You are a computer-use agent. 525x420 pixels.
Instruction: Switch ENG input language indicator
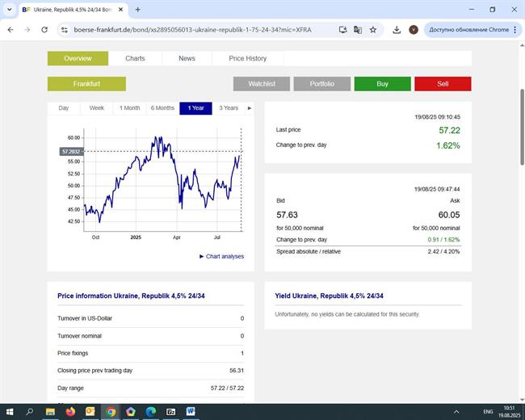[x=488, y=412]
